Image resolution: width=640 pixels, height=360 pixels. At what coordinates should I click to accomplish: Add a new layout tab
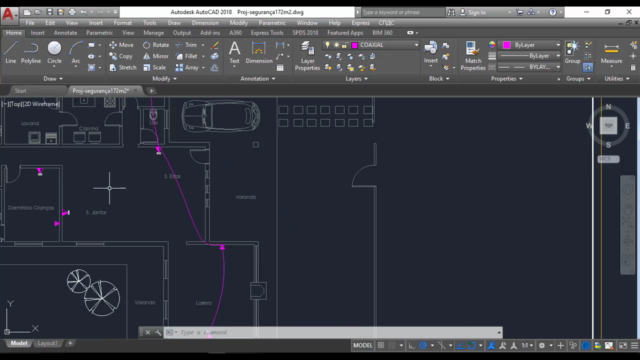point(70,343)
